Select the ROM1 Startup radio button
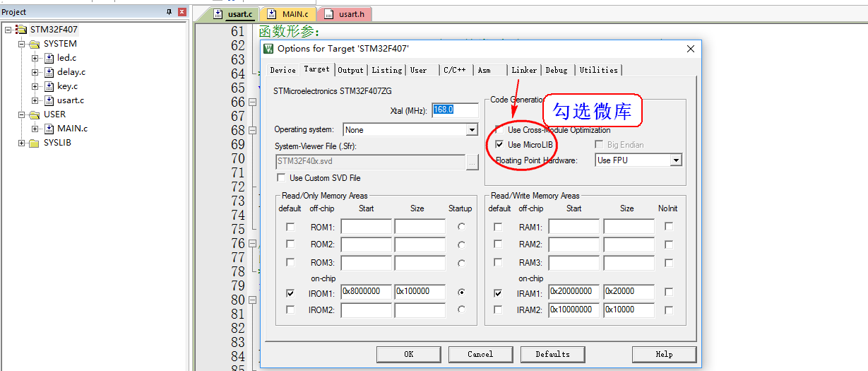Screen dimensions: 868x371 tap(462, 227)
